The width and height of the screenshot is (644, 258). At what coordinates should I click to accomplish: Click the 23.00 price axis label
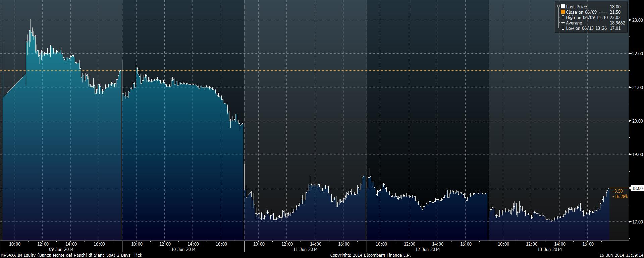[637, 20]
